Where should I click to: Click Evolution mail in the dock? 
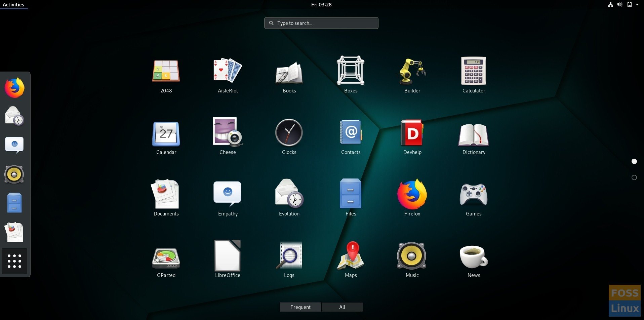click(14, 116)
